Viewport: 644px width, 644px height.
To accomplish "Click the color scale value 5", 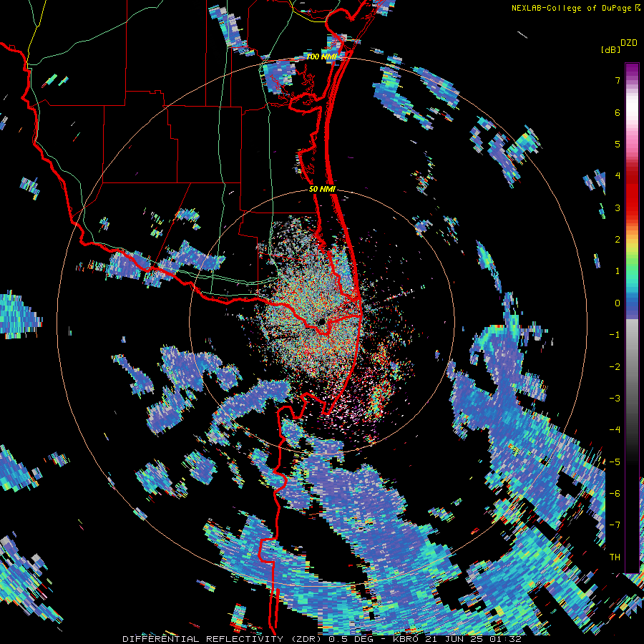I will pyautogui.click(x=618, y=144).
